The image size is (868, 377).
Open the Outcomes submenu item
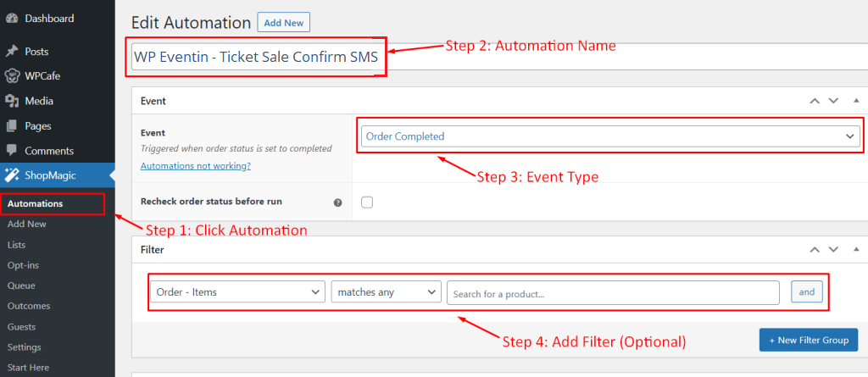click(x=29, y=306)
